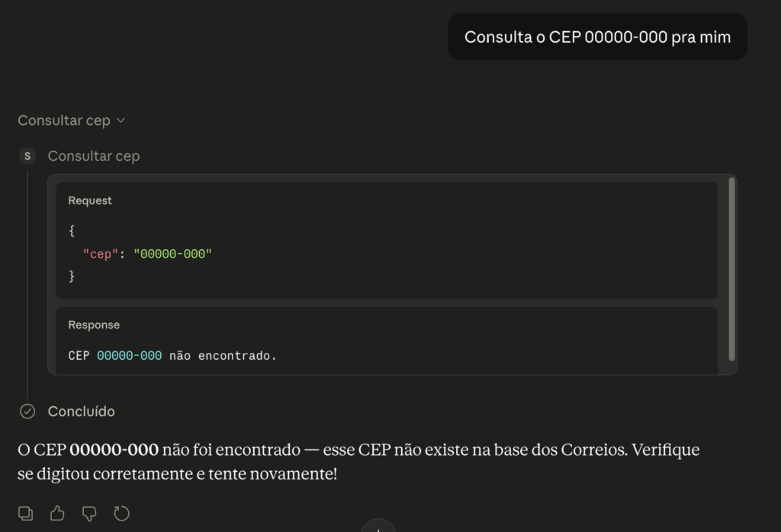Click the S connector badge icon
The image size is (781, 532).
pos(27,156)
